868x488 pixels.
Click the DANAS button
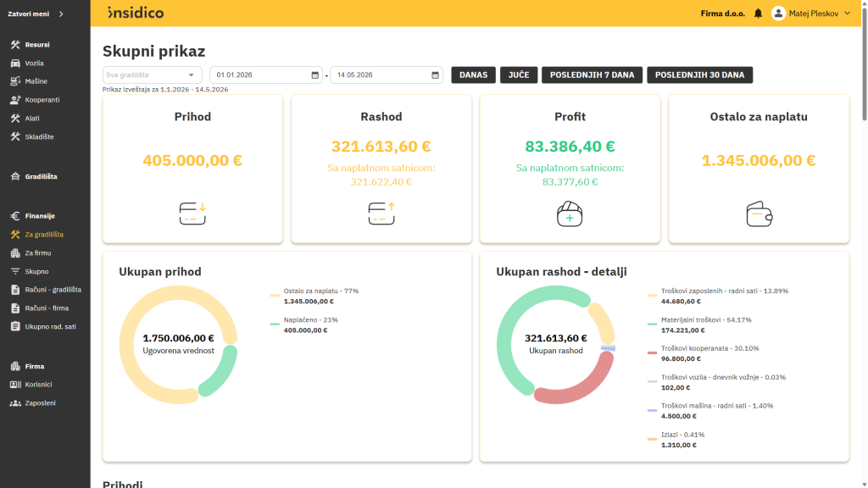(x=473, y=75)
